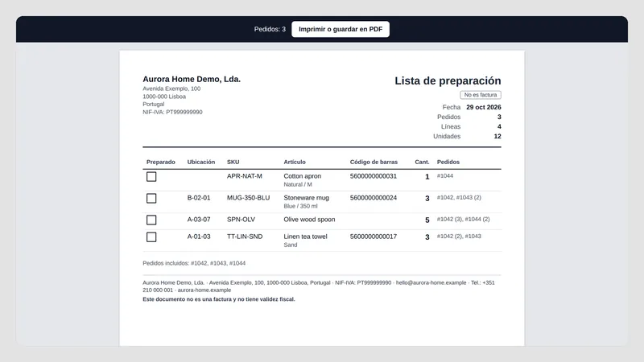Click location B-02-01
The image size is (644, 362).
[199, 198]
